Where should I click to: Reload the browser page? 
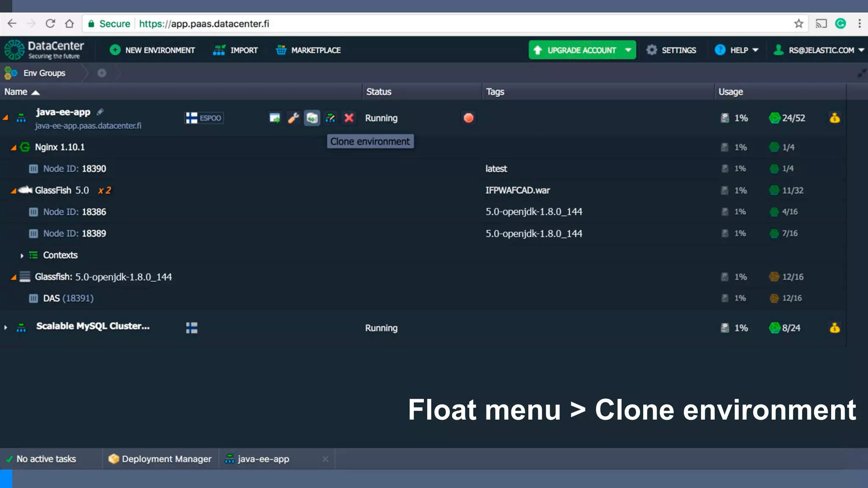50,24
